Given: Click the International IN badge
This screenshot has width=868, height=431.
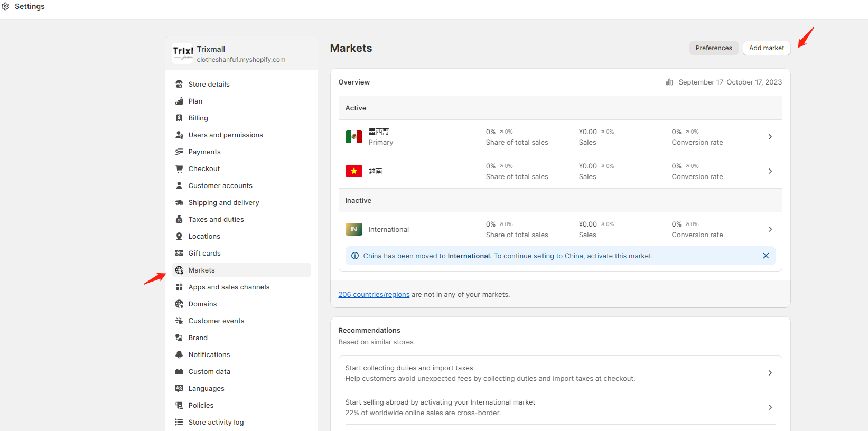Looking at the screenshot, I should pyautogui.click(x=354, y=229).
